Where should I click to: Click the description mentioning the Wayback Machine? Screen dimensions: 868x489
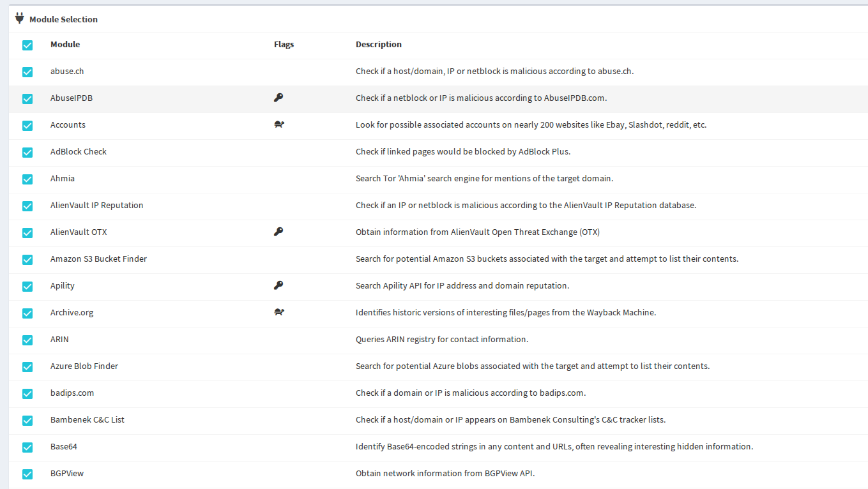(506, 312)
